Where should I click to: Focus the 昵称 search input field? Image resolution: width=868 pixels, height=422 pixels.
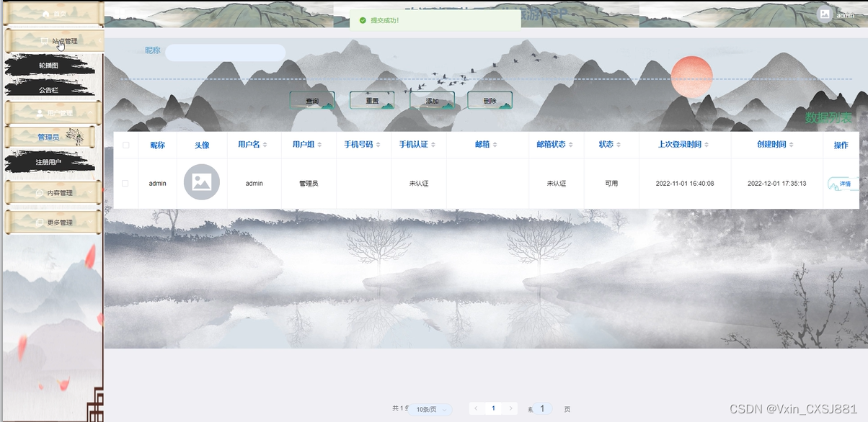point(226,53)
